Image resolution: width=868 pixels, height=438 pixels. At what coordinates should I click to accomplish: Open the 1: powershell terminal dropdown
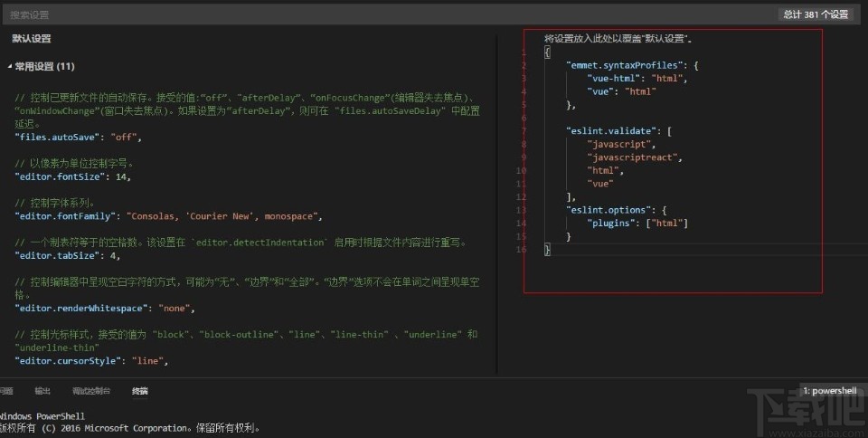coord(829,390)
